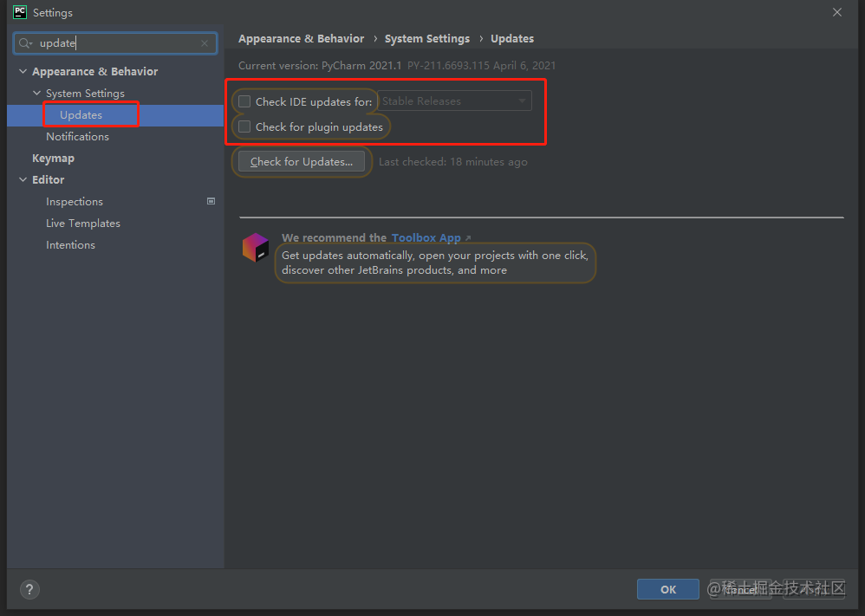Collapse the Appearance & Behavior section
865x616 pixels.
(x=23, y=71)
